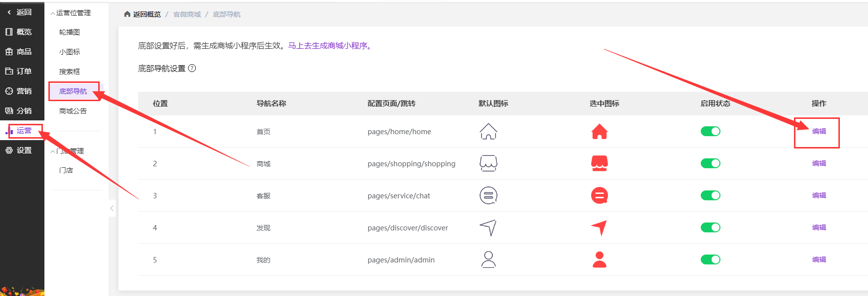The image size is (868, 296).
Task: Collapse the secondary sidebar with the arrow handle
Action: pyautogui.click(x=112, y=208)
